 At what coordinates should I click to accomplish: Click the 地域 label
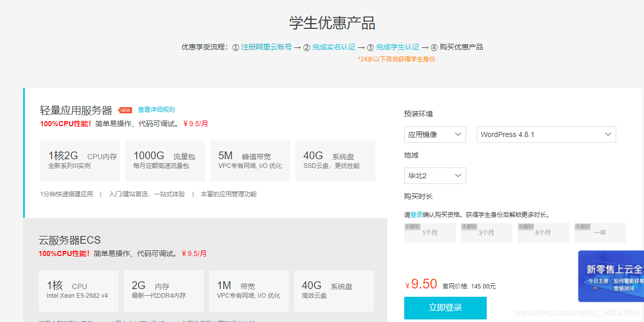[411, 155]
